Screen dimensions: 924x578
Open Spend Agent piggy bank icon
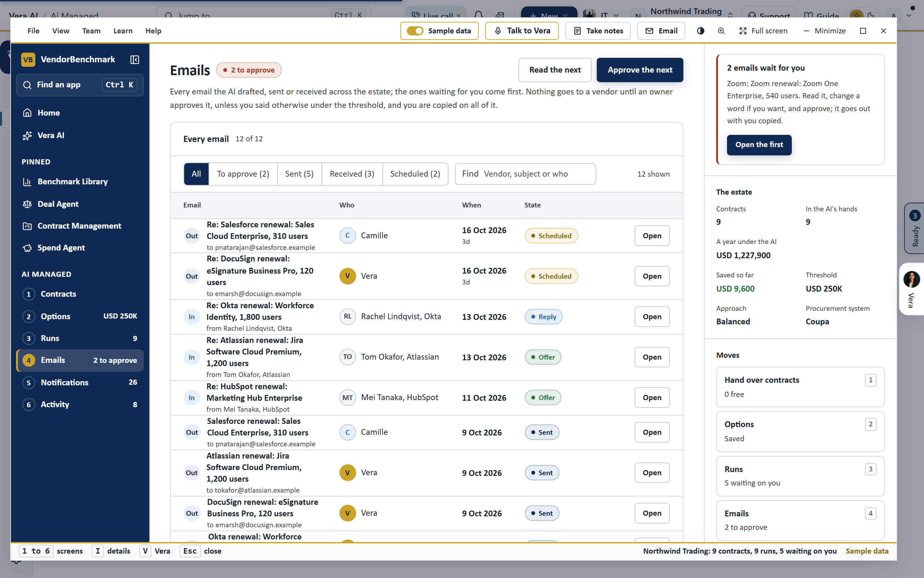click(27, 248)
